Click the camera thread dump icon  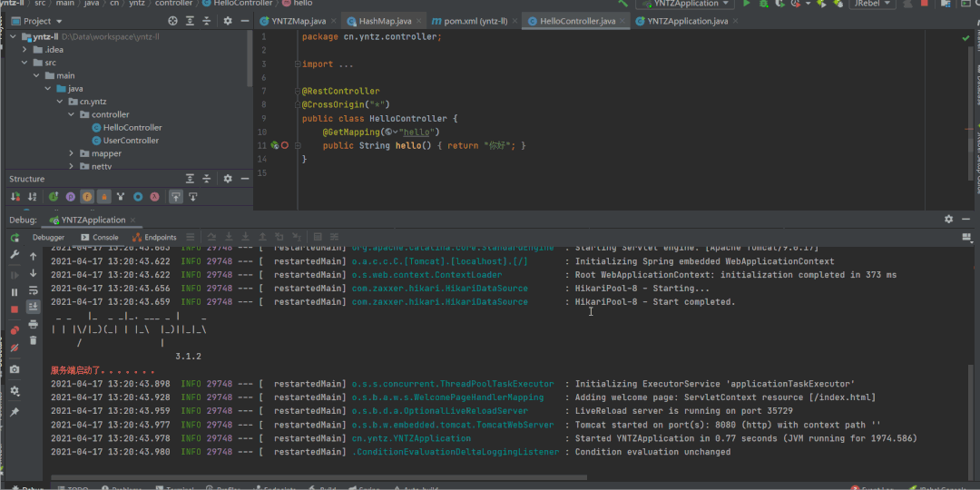pyautogui.click(x=15, y=369)
